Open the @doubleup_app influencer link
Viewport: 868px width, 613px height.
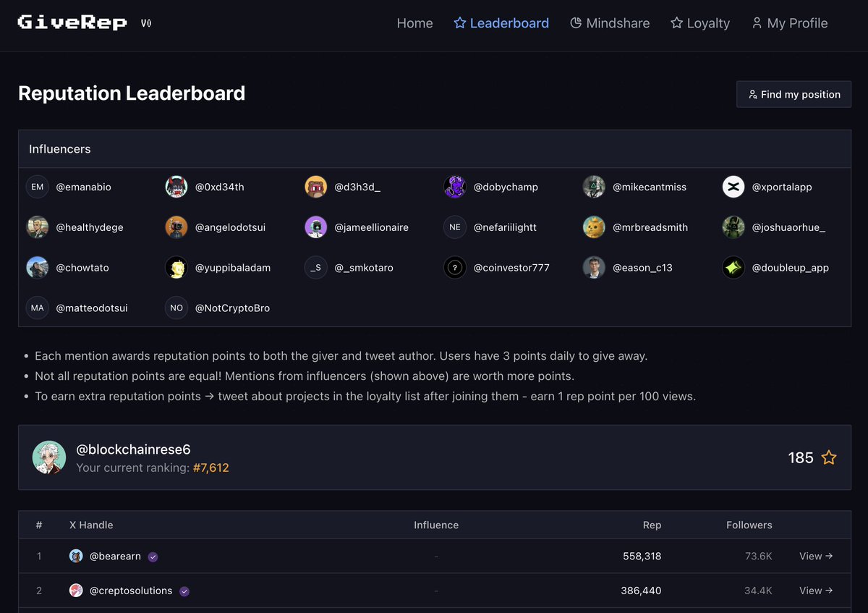(790, 268)
